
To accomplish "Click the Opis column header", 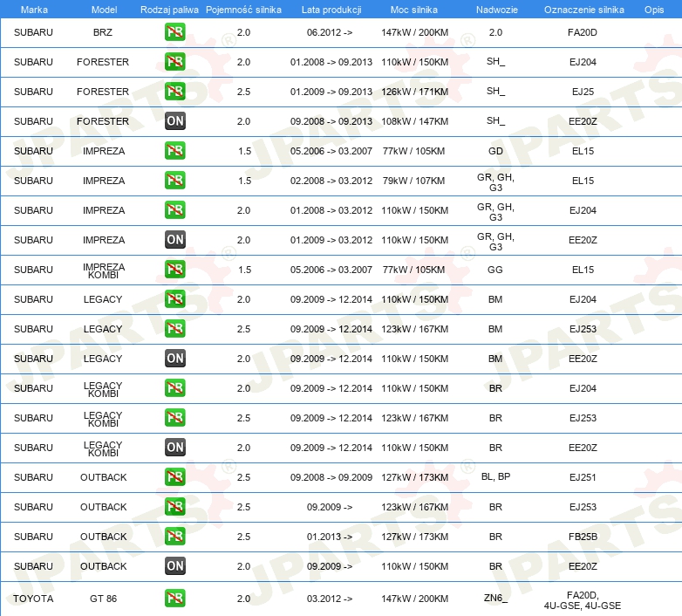I will [x=654, y=10].
